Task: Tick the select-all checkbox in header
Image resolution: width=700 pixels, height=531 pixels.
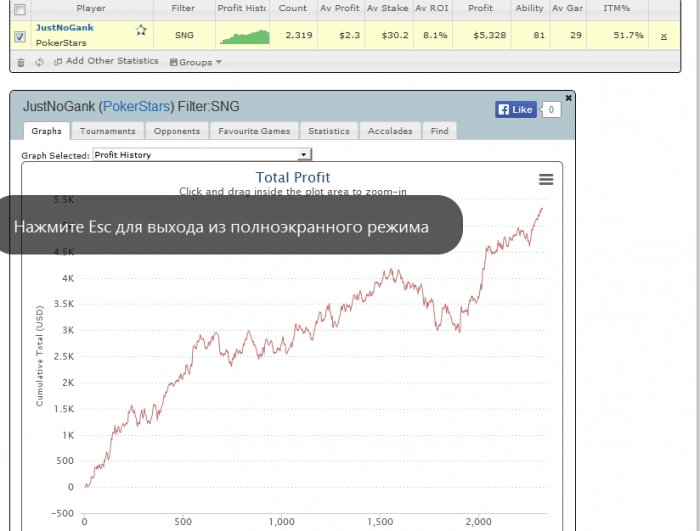Action: (x=20, y=9)
